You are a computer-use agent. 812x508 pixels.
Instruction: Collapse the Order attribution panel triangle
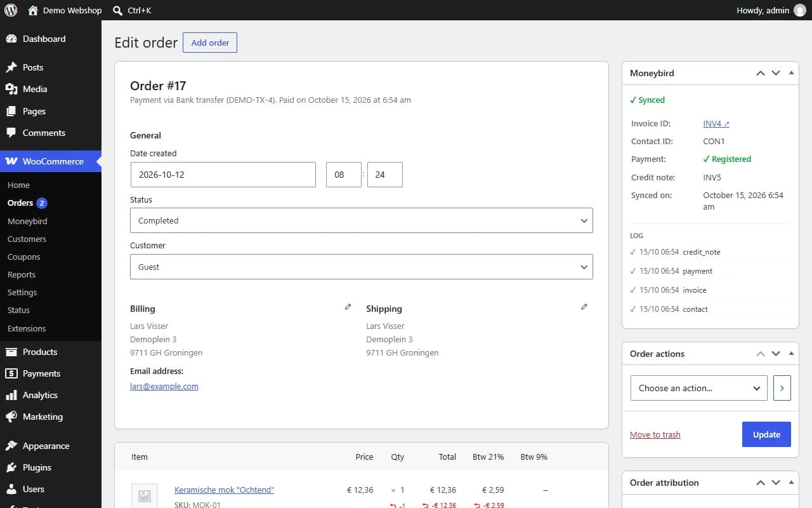(x=791, y=483)
